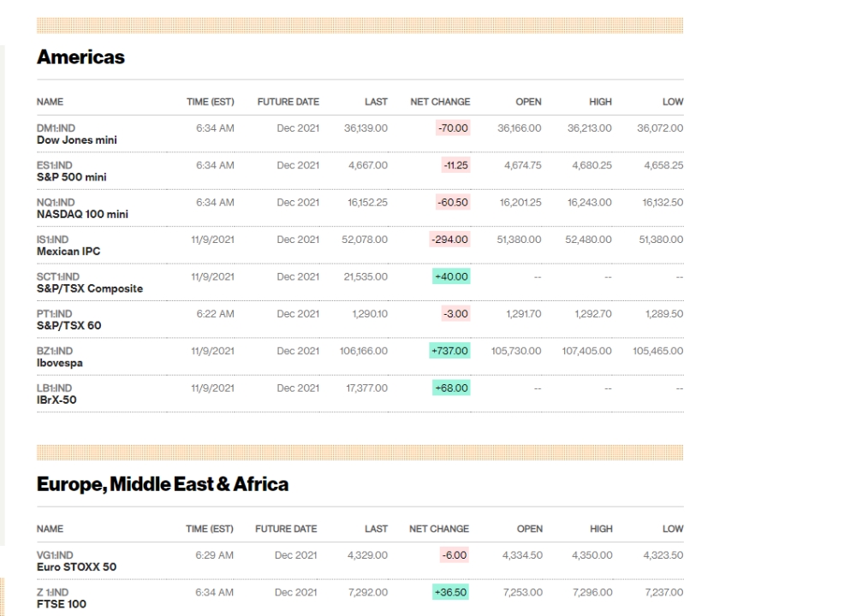Open the Euro STOXX 50 link
This screenshot has height=616, width=856.
coord(76,567)
